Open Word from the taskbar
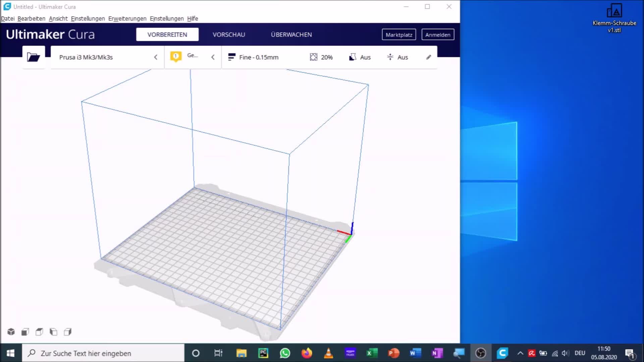644x362 pixels. pyautogui.click(x=415, y=353)
